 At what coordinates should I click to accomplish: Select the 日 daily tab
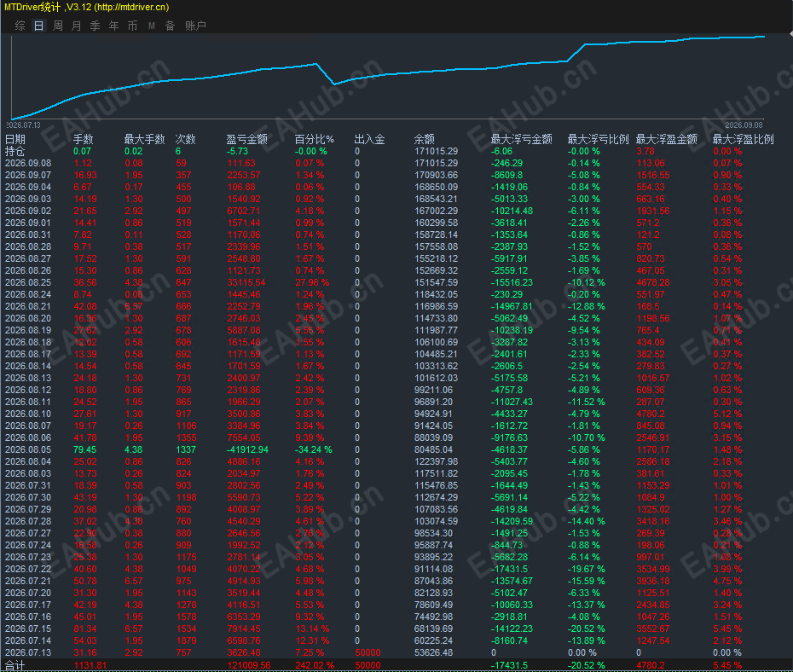[39, 26]
